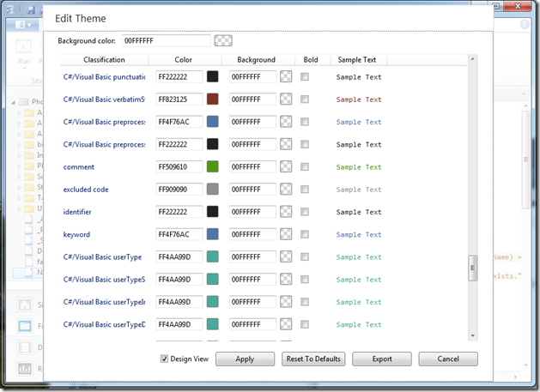The height and width of the screenshot is (392, 540).
Task: Click the Color column header
Action: pyautogui.click(x=185, y=59)
